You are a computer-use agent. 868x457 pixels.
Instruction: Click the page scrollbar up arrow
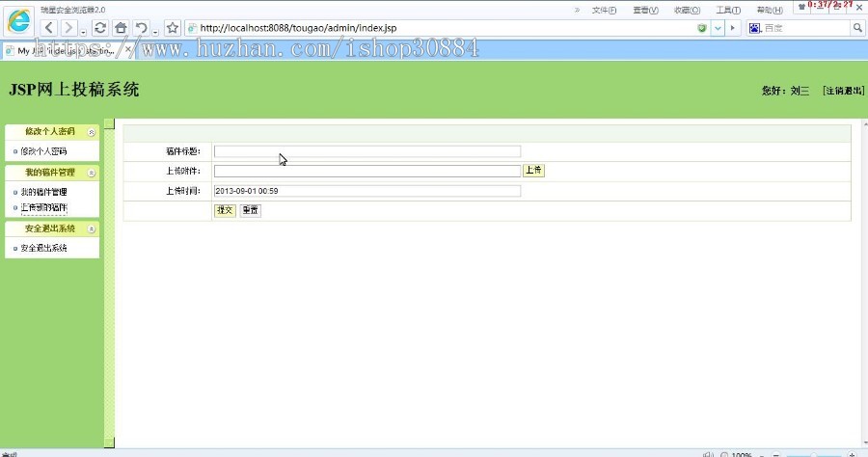[x=865, y=125]
